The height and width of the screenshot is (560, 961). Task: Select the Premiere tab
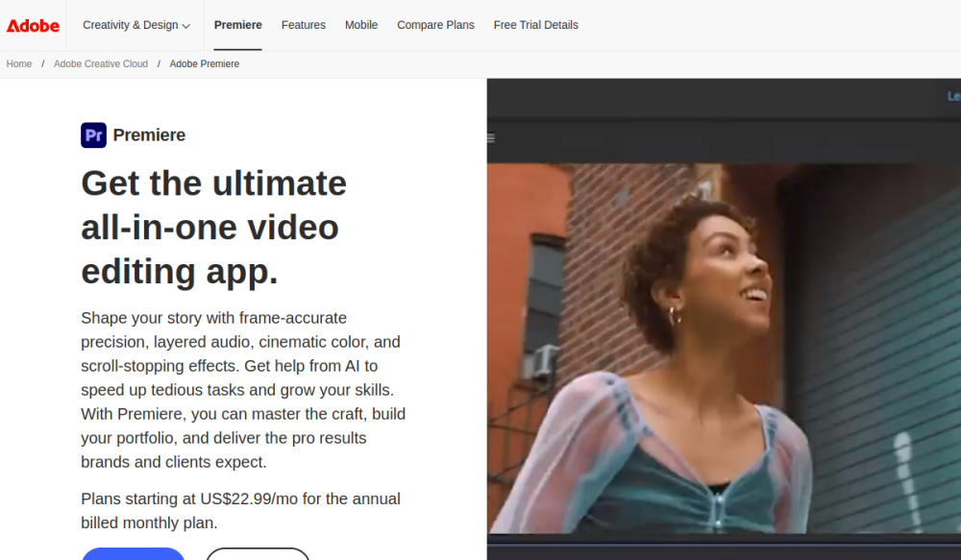[237, 25]
